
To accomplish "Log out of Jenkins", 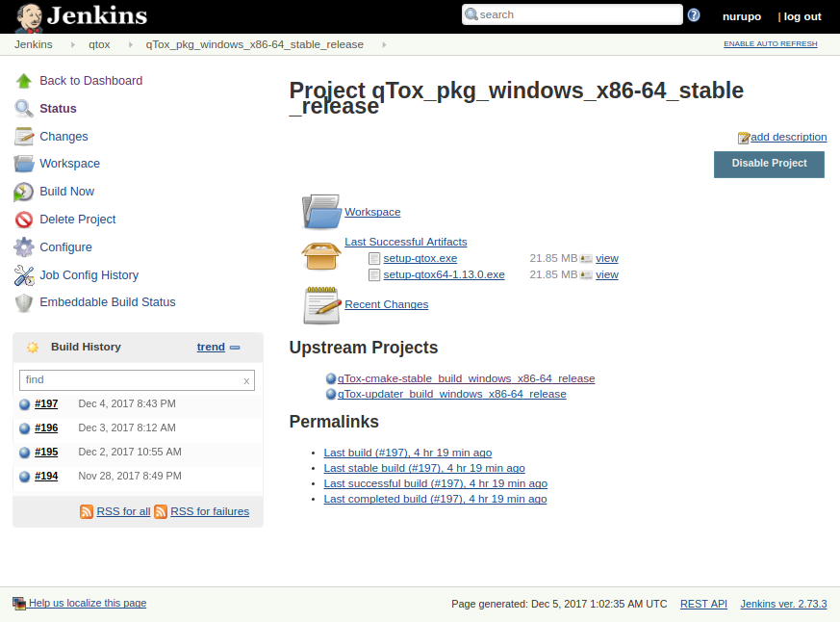I will [802, 16].
